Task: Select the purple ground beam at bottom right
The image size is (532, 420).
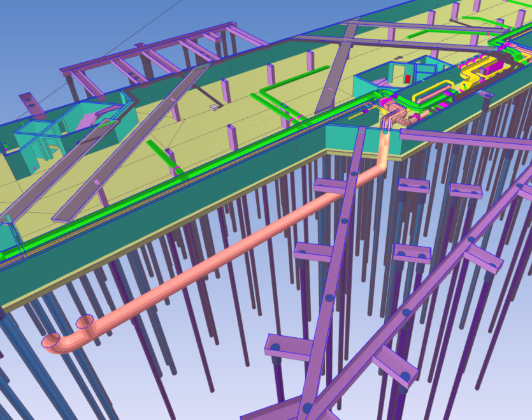Action: [446, 268]
